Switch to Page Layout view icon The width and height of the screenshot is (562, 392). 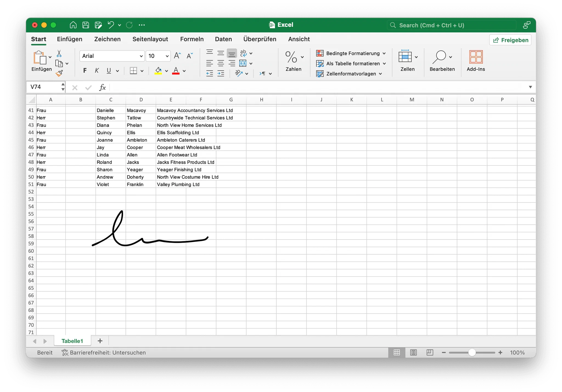tap(413, 353)
